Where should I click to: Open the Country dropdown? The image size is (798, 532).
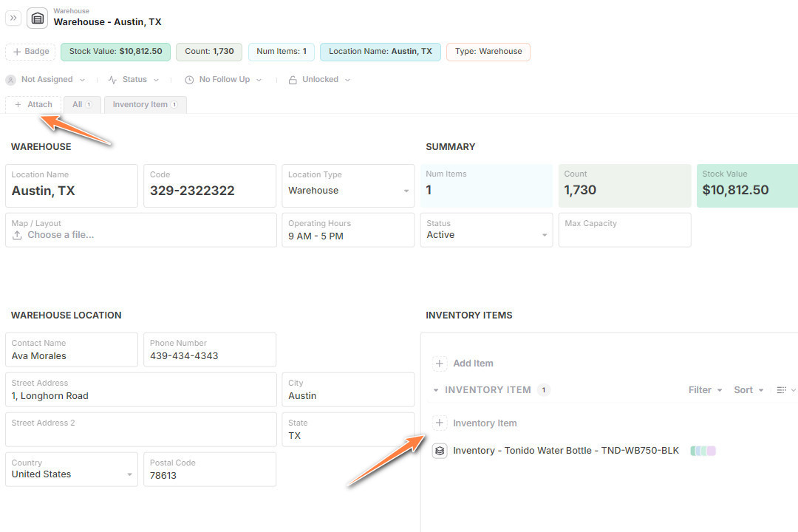click(72, 469)
